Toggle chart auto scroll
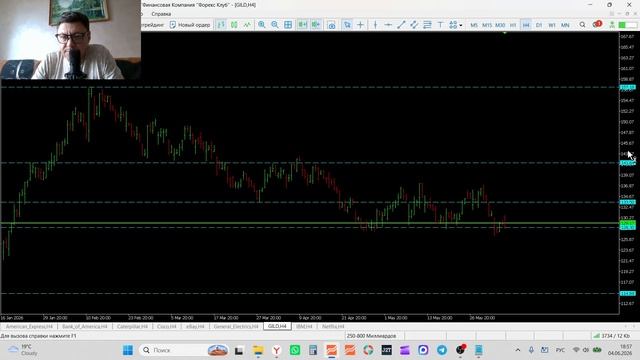This screenshot has width=640, height=360. click(302, 25)
